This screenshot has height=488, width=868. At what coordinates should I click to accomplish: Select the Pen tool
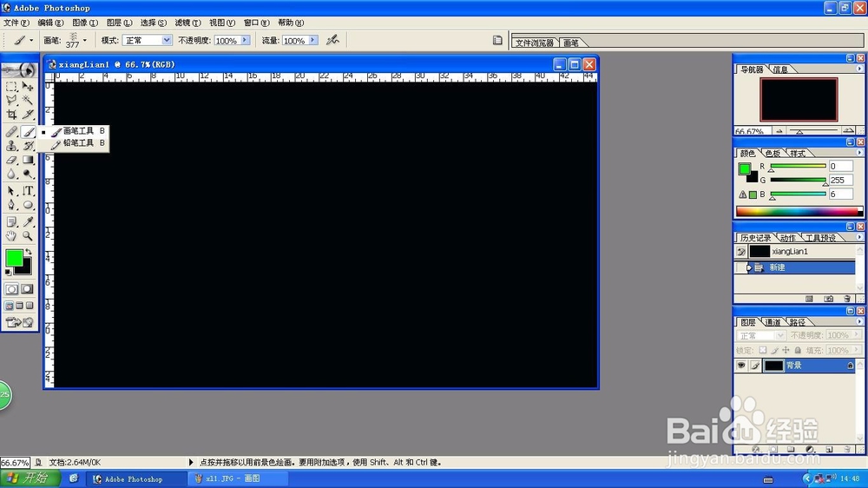click(11, 205)
